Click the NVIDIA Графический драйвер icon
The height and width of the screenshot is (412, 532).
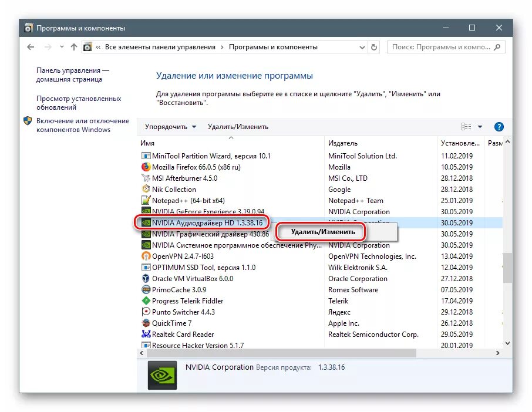(146, 234)
